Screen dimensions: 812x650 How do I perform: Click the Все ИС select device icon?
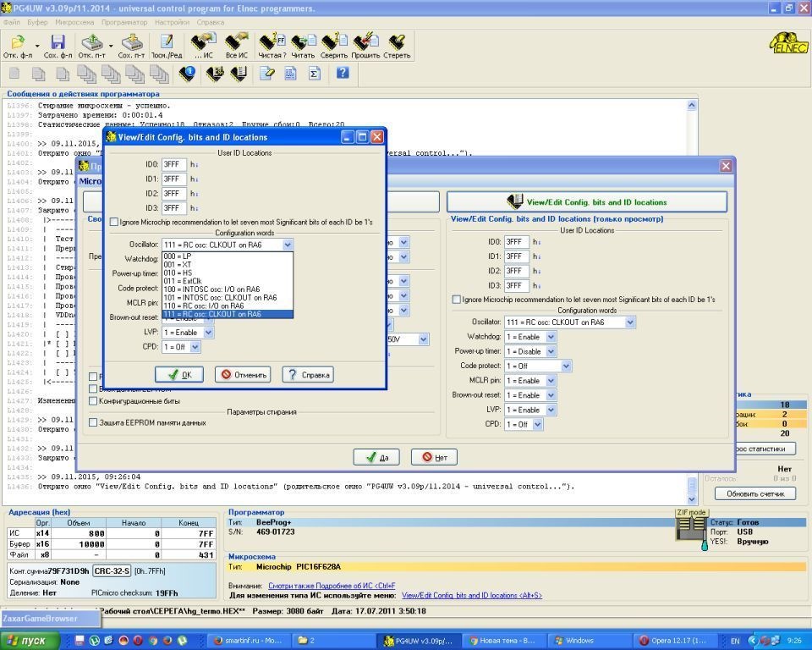pos(237,41)
